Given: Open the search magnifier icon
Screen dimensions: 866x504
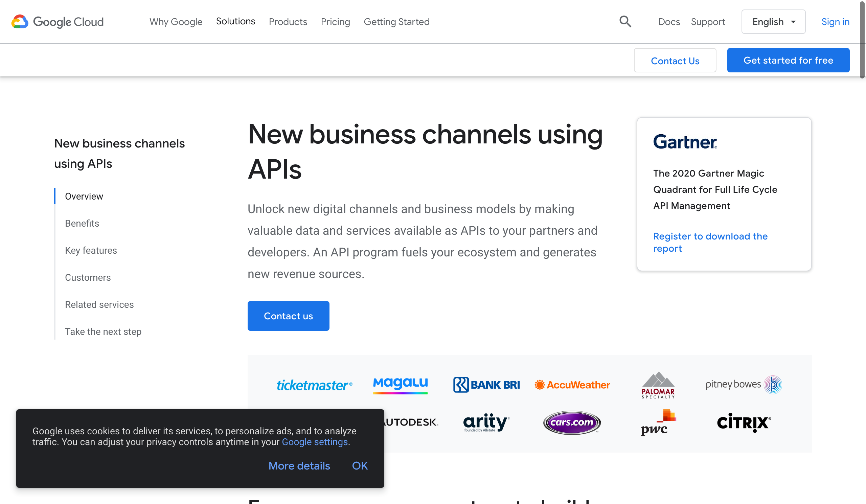Looking at the screenshot, I should pyautogui.click(x=625, y=22).
